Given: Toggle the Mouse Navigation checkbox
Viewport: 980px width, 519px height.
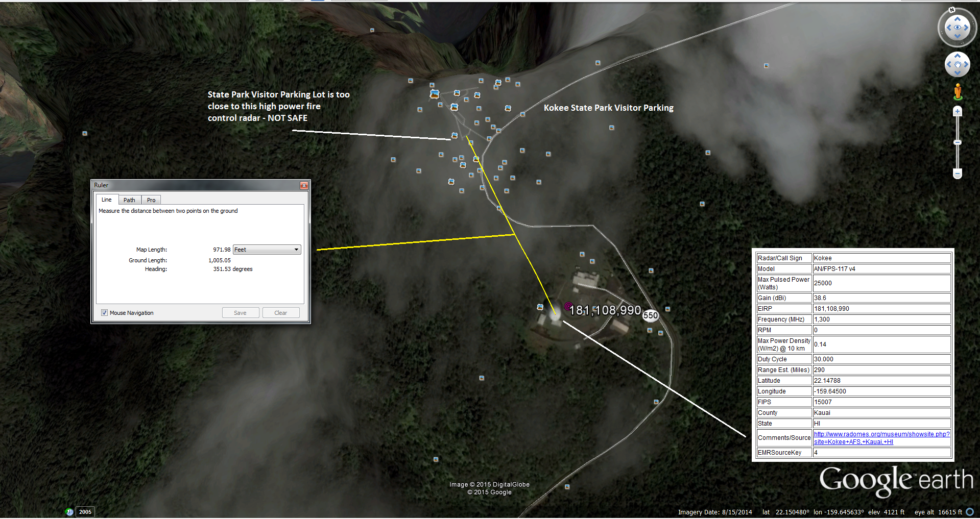Looking at the screenshot, I should pyautogui.click(x=105, y=313).
